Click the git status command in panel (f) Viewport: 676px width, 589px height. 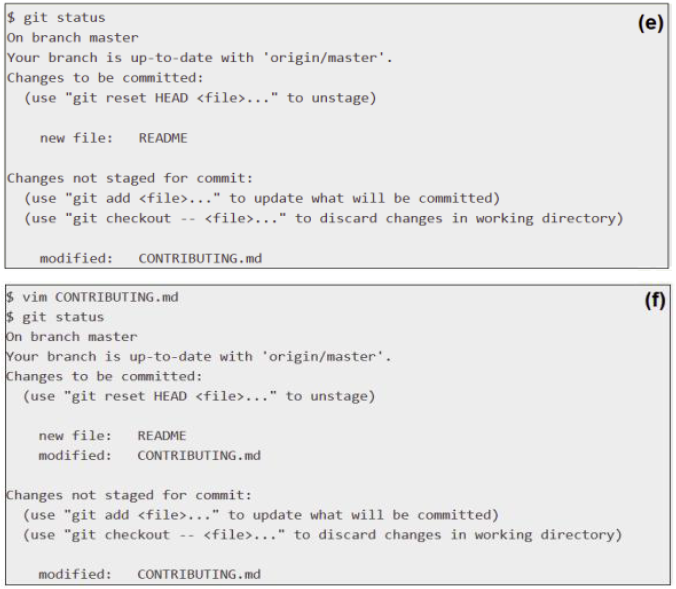pos(55,317)
